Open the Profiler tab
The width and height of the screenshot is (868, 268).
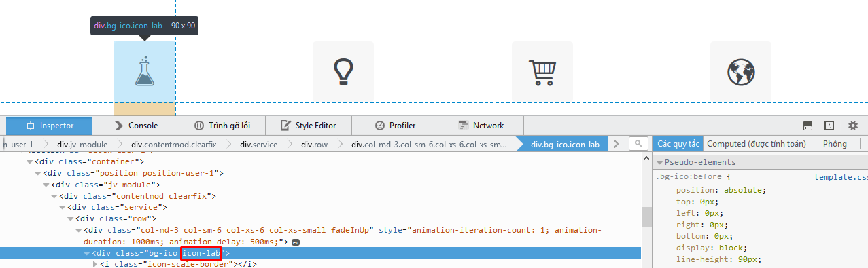coord(395,126)
